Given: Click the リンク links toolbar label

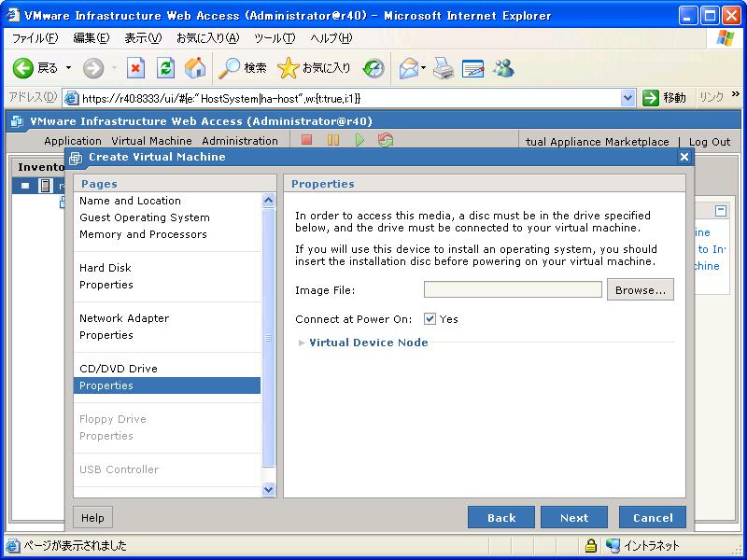Looking at the screenshot, I should point(712,98).
